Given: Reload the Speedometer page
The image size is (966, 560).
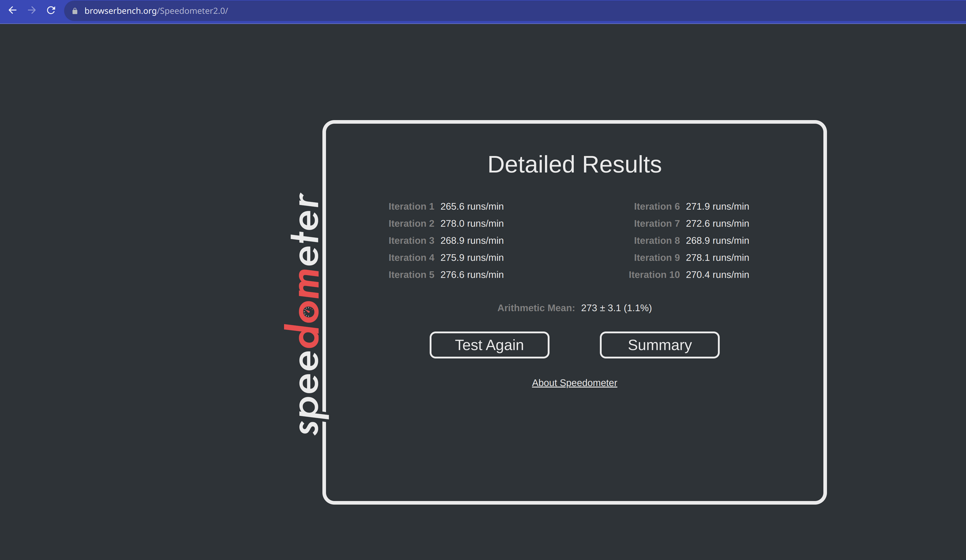Looking at the screenshot, I should (x=51, y=11).
